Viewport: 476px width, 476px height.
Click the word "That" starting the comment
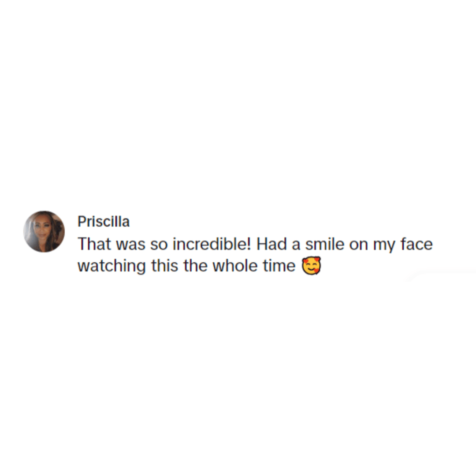[x=94, y=244]
